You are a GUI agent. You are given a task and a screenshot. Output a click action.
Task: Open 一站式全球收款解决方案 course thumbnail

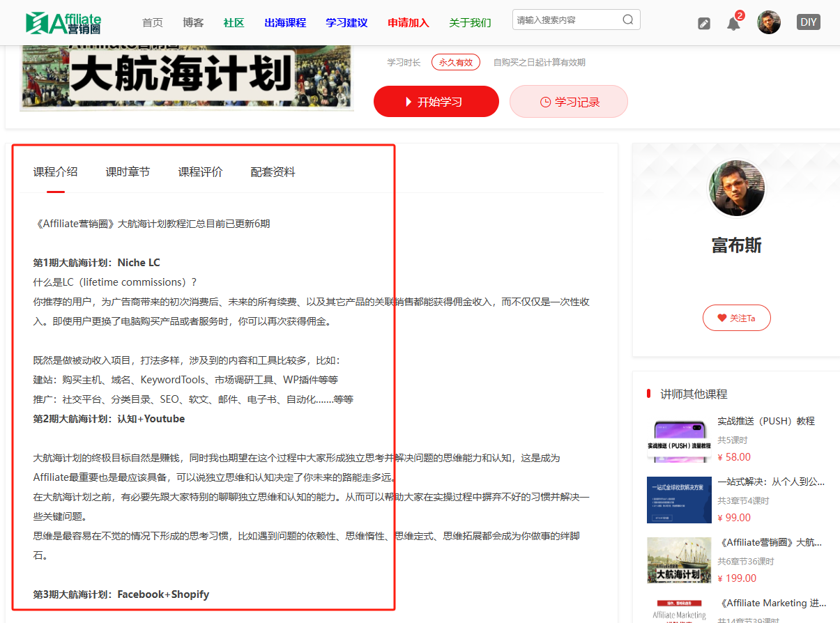click(680, 500)
